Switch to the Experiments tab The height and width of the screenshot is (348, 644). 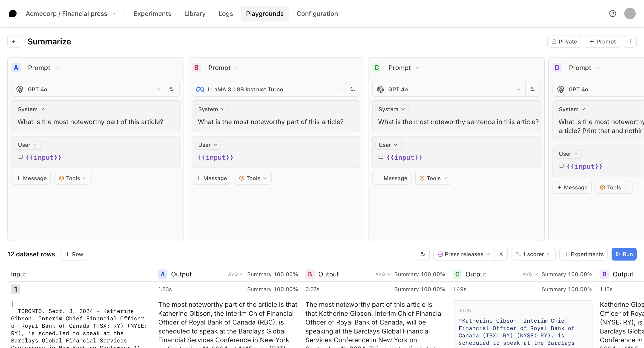[x=152, y=14]
